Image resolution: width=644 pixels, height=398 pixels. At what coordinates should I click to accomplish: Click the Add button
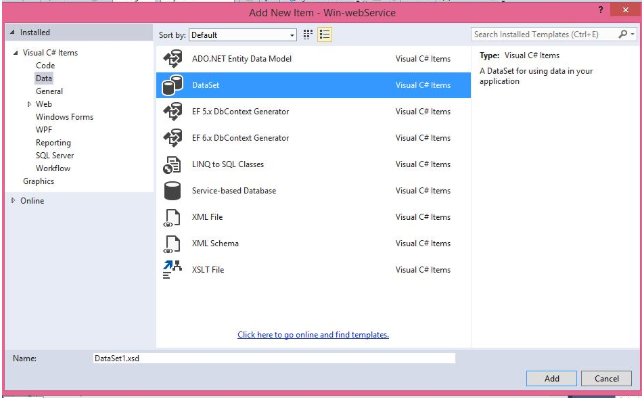pos(552,378)
